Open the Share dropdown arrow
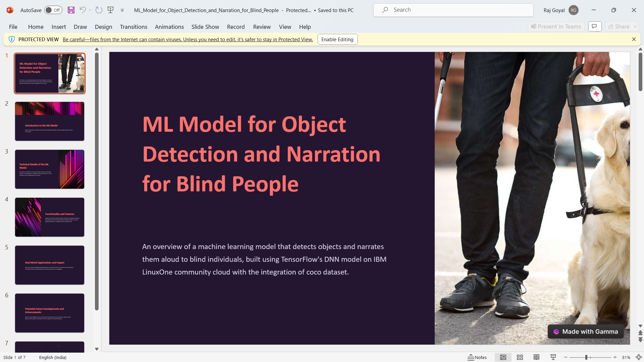Image resolution: width=644 pixels, height=362 pixels. click(x=635, y=26)
